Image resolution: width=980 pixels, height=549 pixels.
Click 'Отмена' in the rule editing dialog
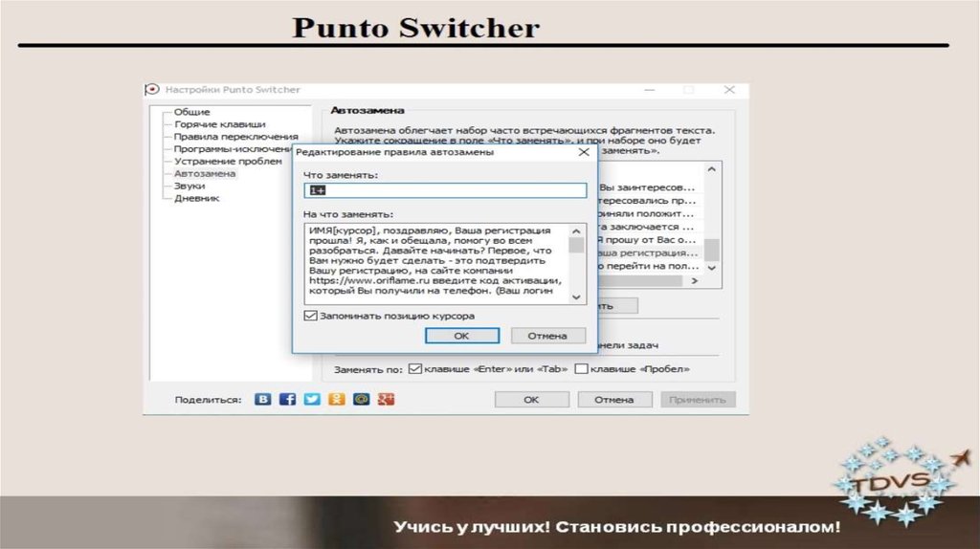pyautogui.click(x=547, y=336)
